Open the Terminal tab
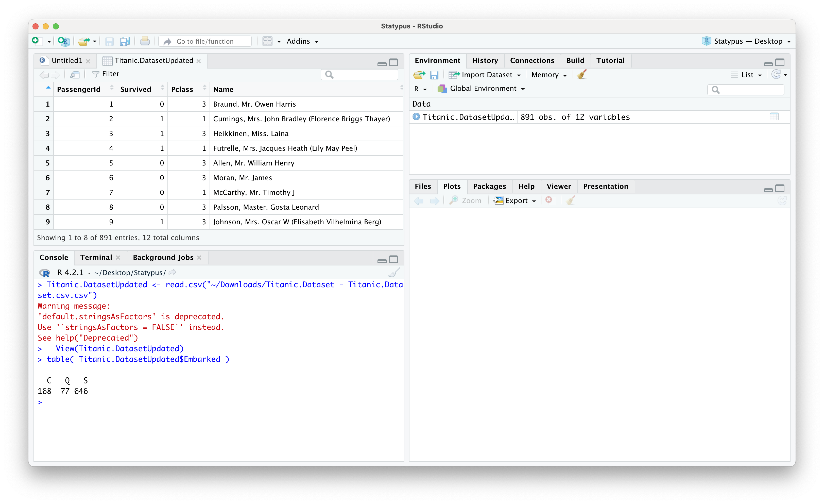This screenshot has height=504, width=824. point(96,257)
